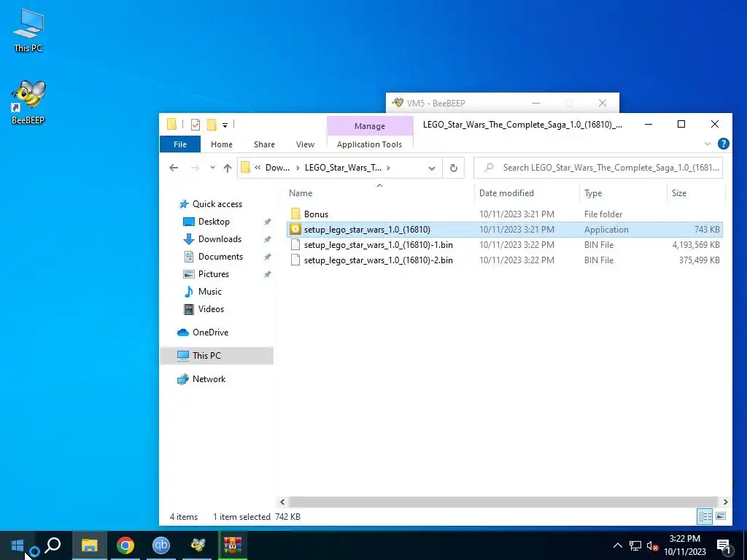Sort by Size column header

[x=679, y=192]
